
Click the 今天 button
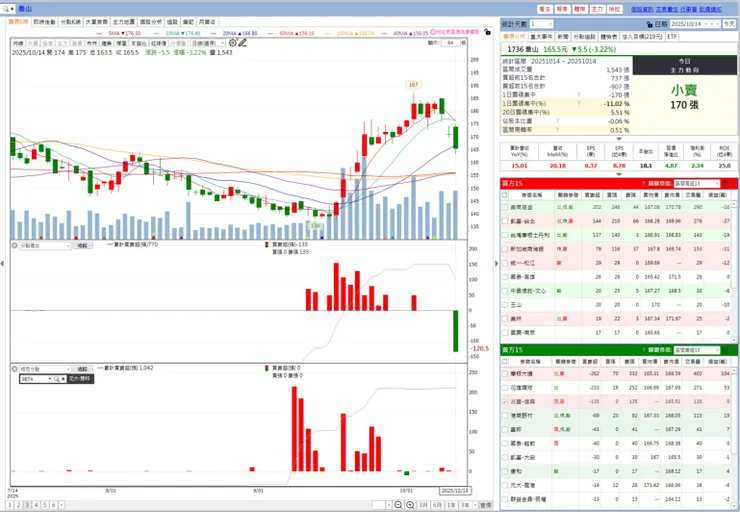pos(729,24)
